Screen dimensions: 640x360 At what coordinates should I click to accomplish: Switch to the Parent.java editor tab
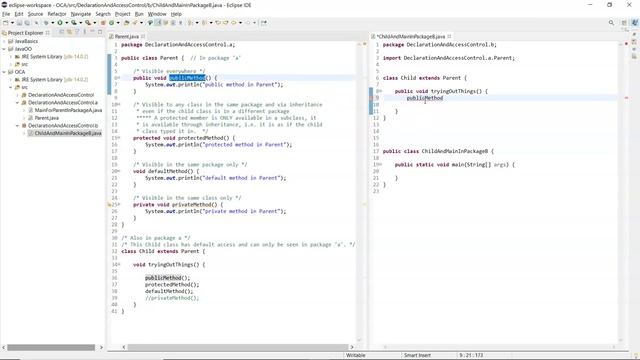126,36
